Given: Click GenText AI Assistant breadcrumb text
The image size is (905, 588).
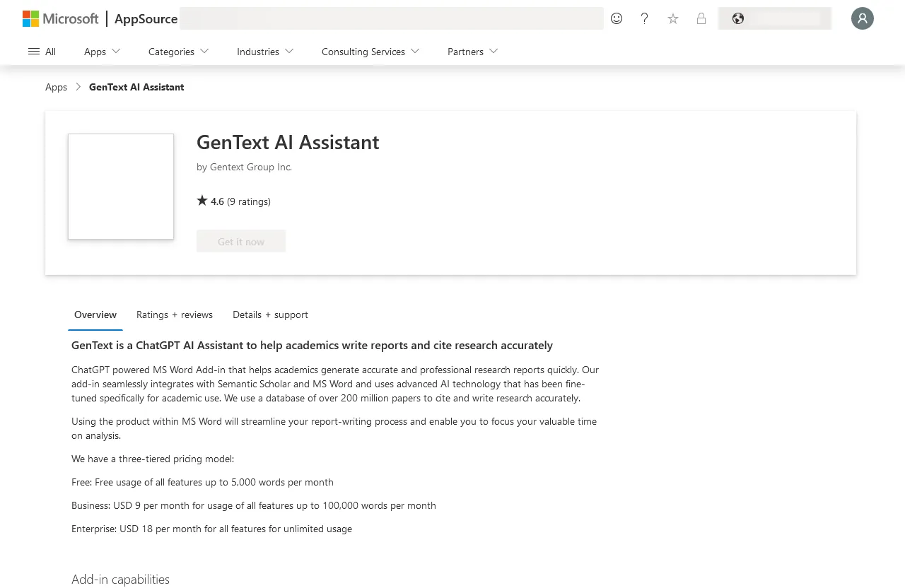Looking at the screenshot, I should point(136,87).
